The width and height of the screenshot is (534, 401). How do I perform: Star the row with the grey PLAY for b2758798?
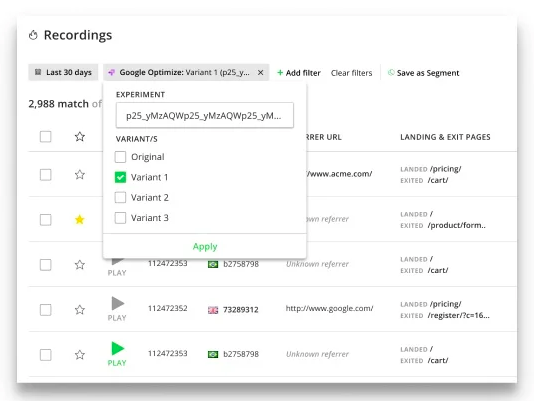coord(80,265)
